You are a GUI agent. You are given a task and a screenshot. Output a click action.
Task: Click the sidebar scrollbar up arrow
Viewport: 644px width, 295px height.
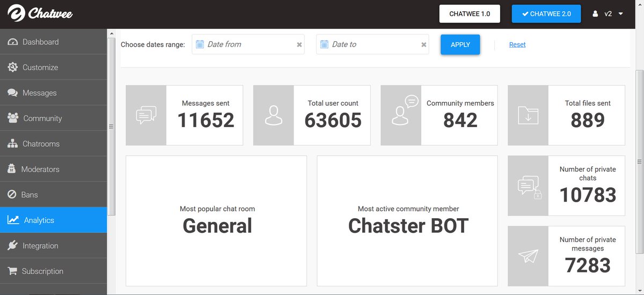(x=112, y=34)
